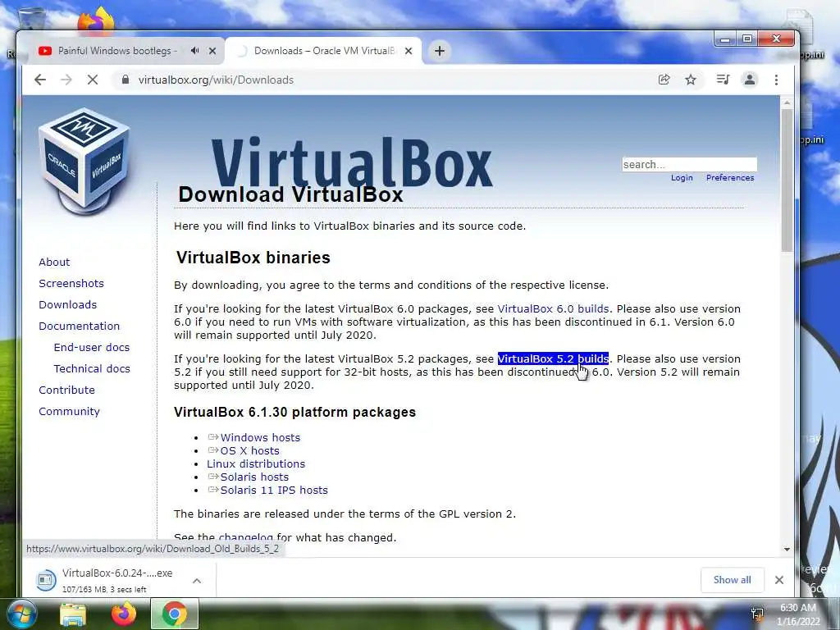Click the VirtualBox binaries heading
This screenshot has width=840, height=630.
tap(253, 258)
